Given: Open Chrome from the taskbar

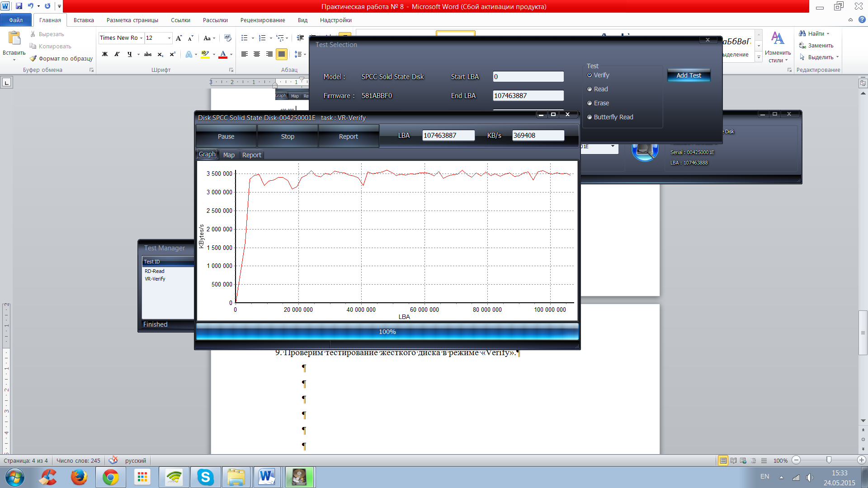Looking at the screenshot, I should pos(110,477).
